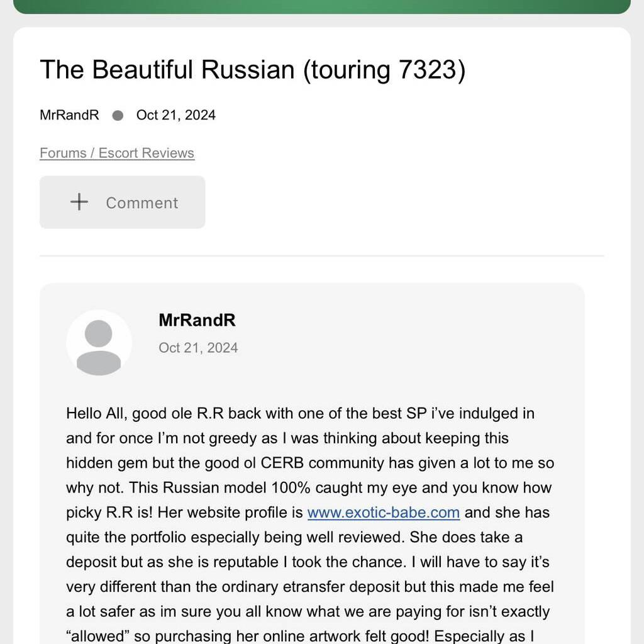Add a Comment to the thread
Screen dimensions: 644x644
pyautogui.click(x=123, y=202)
